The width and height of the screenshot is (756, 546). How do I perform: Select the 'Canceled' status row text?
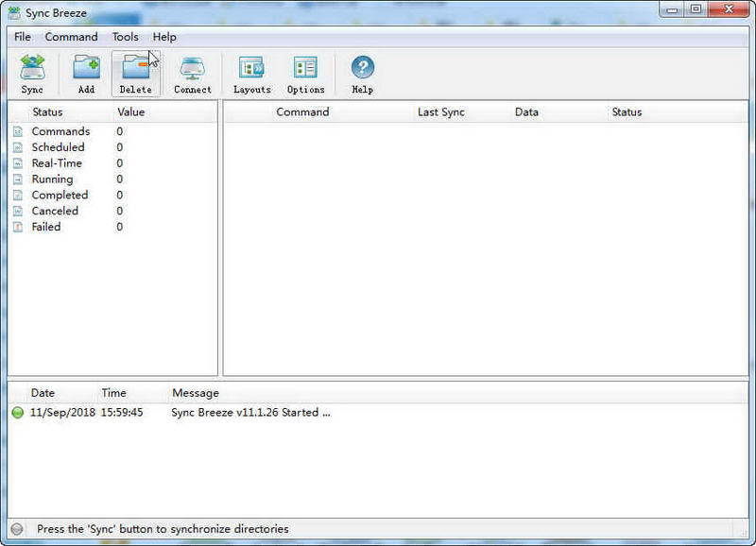(55, 211)
